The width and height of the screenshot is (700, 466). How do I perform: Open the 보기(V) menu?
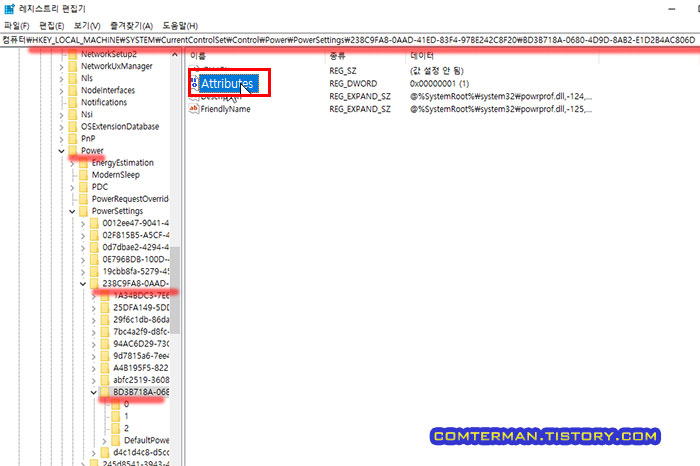(87, 26)
